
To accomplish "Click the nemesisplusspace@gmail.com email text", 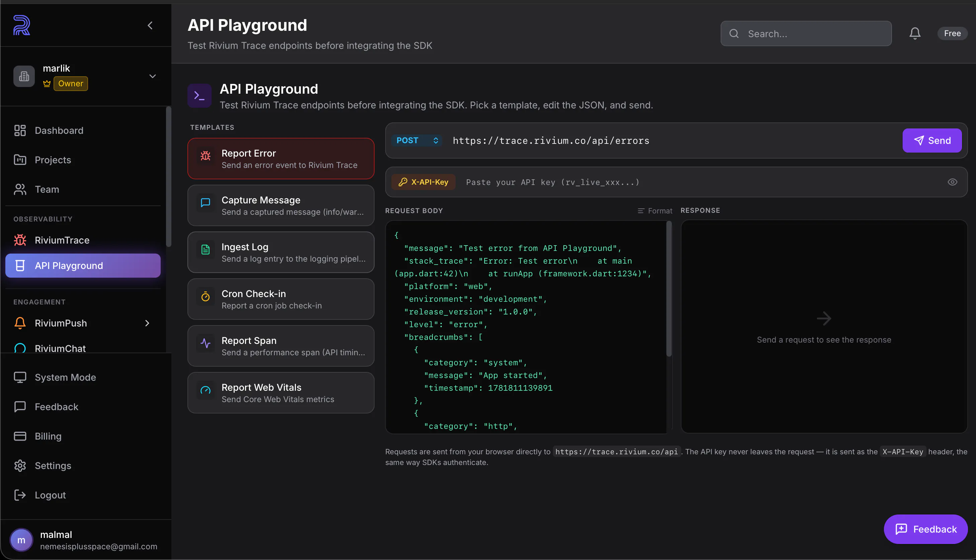I will click(x=99, y=546).
